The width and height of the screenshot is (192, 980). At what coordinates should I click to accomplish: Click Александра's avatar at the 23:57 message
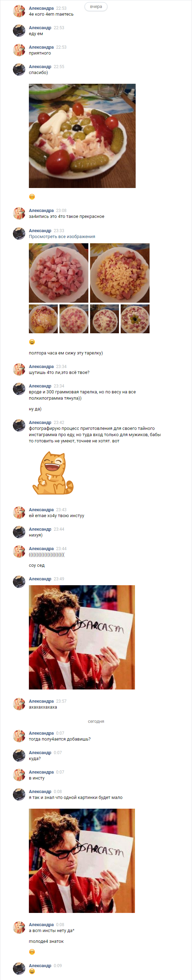[x=19, y=704]
